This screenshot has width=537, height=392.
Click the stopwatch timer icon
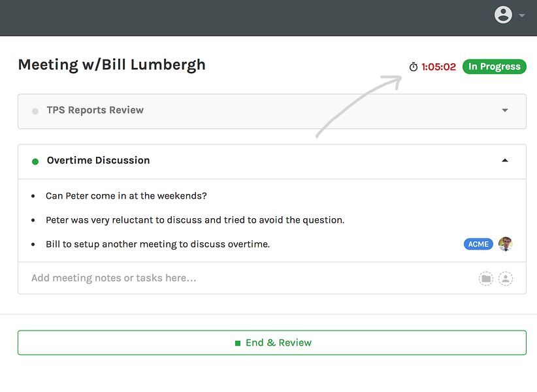413,67
